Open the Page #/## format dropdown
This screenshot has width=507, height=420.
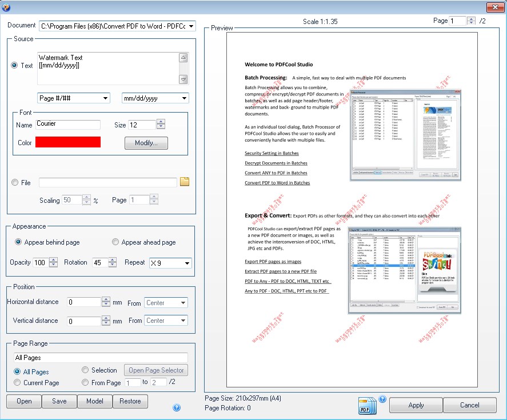[x=105, y=98]
